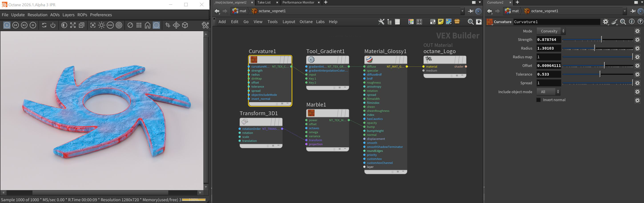Click the home icon in IPR toolbar

click(148, 25)
